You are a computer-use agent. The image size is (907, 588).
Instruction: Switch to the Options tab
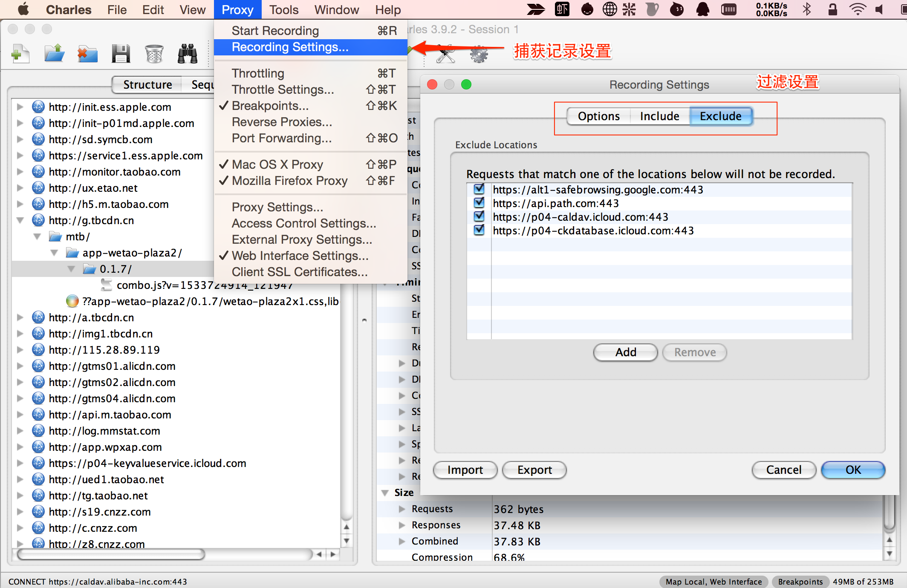598,116
